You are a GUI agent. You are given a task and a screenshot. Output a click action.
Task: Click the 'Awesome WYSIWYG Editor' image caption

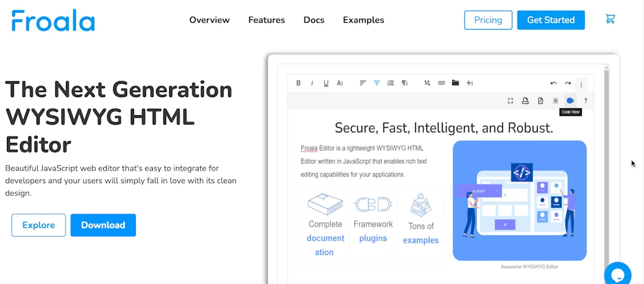click(530, 267)
